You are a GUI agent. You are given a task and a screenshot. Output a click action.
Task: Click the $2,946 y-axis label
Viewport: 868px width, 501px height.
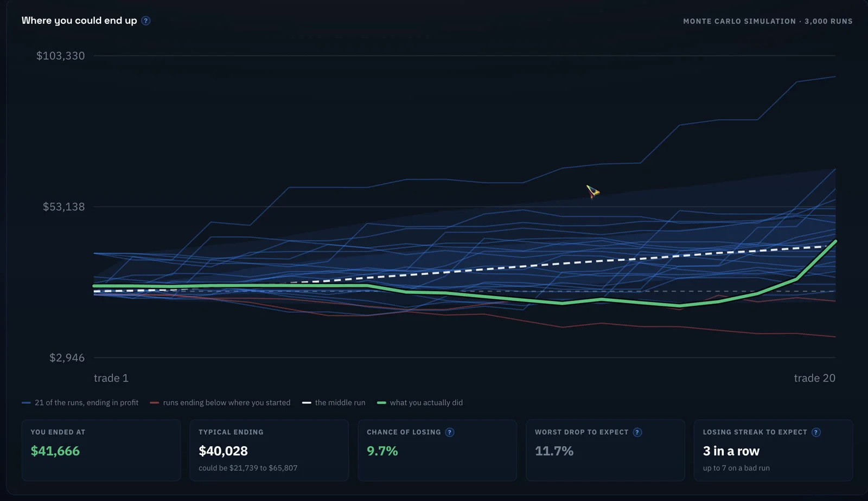[67, 357]
